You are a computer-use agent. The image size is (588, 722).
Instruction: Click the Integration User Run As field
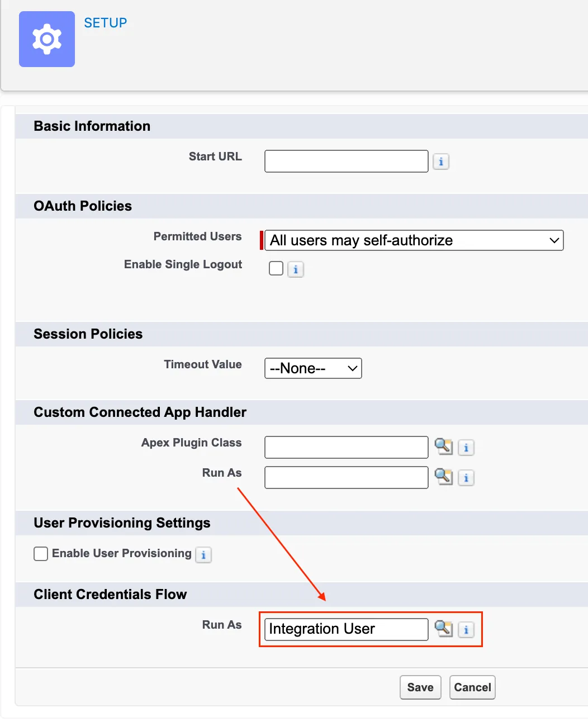pos(347,629)
